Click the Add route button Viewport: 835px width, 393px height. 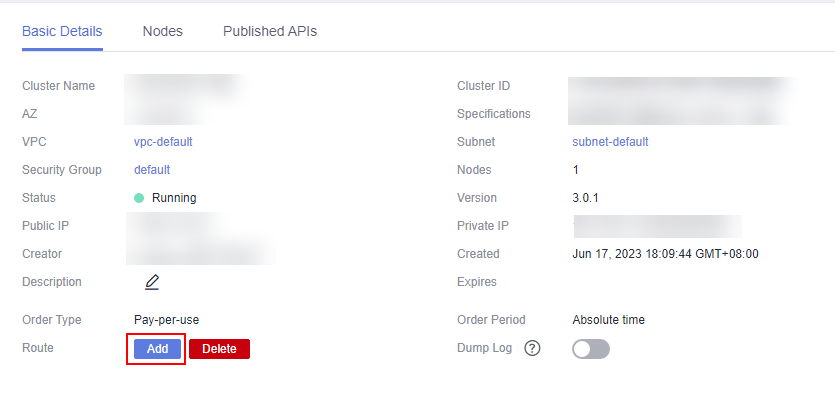point(158,349)
